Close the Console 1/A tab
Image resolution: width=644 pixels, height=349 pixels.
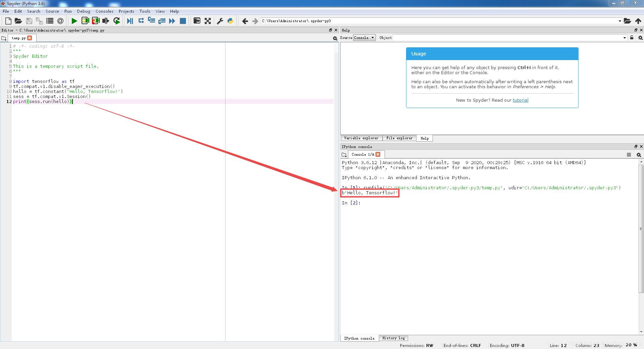pos(378,154)
